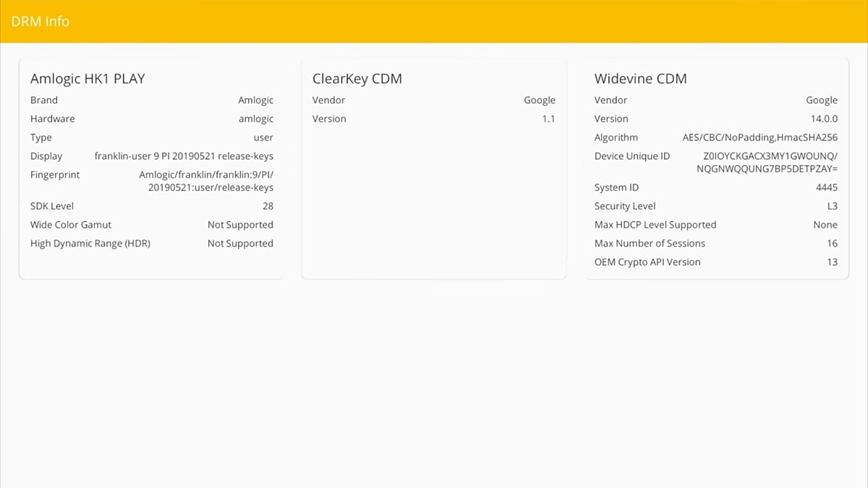Viewport: 868px width, 488px height.
Task: Click the Widevine Vendor label
Action: (611, 100)
